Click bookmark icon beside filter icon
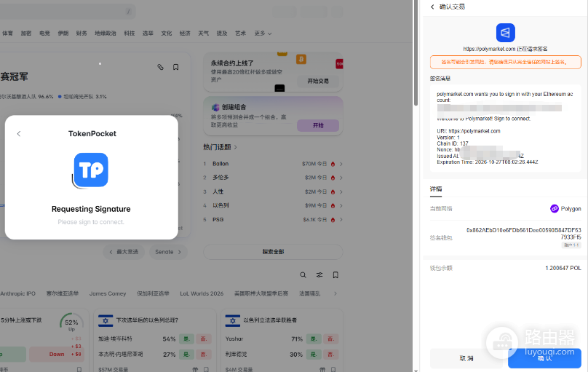 coord(335,275)
